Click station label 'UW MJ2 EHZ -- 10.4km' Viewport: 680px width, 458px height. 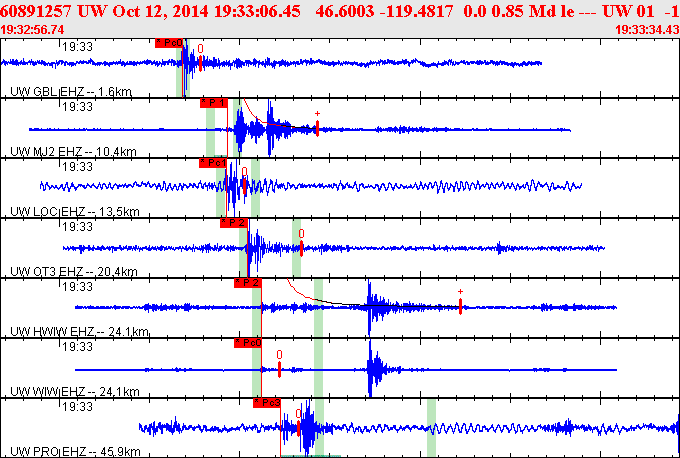click(x=73, y=152)
